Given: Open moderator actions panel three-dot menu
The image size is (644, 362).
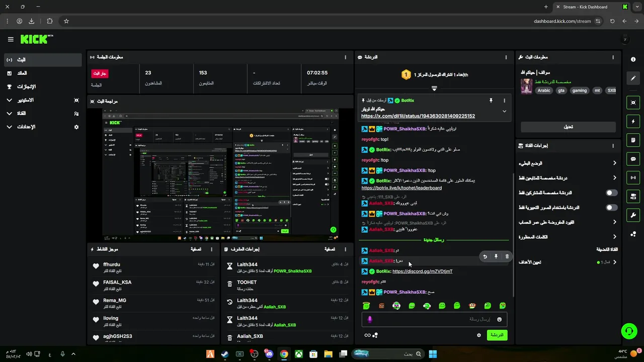Looking at the screenshot, I should [345, 249].
